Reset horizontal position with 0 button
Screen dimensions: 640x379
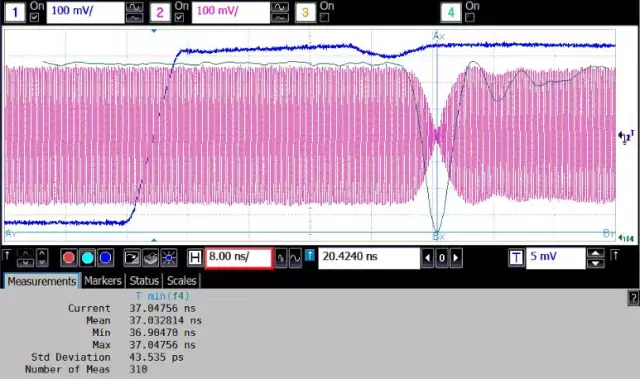(442, 258)
